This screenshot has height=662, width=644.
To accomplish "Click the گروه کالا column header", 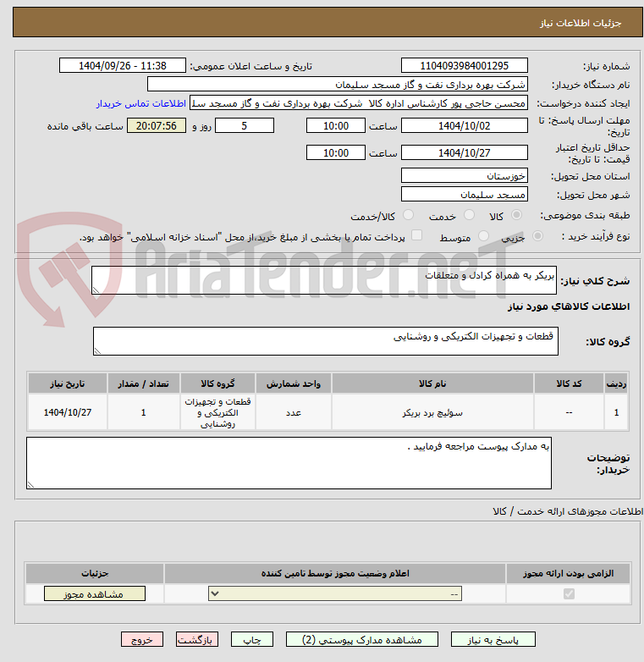I will (x=217, y=383).
